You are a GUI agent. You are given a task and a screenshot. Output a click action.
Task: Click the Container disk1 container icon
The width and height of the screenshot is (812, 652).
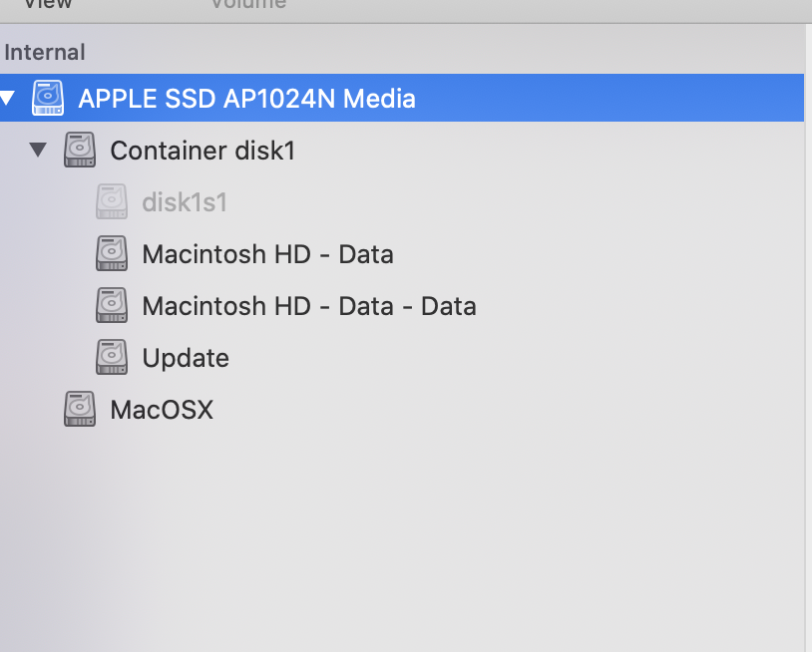79,150
